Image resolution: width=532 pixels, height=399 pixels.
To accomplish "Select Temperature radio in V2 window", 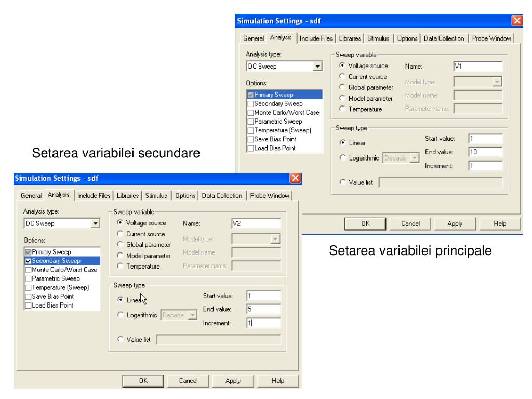I will (120, 266).
